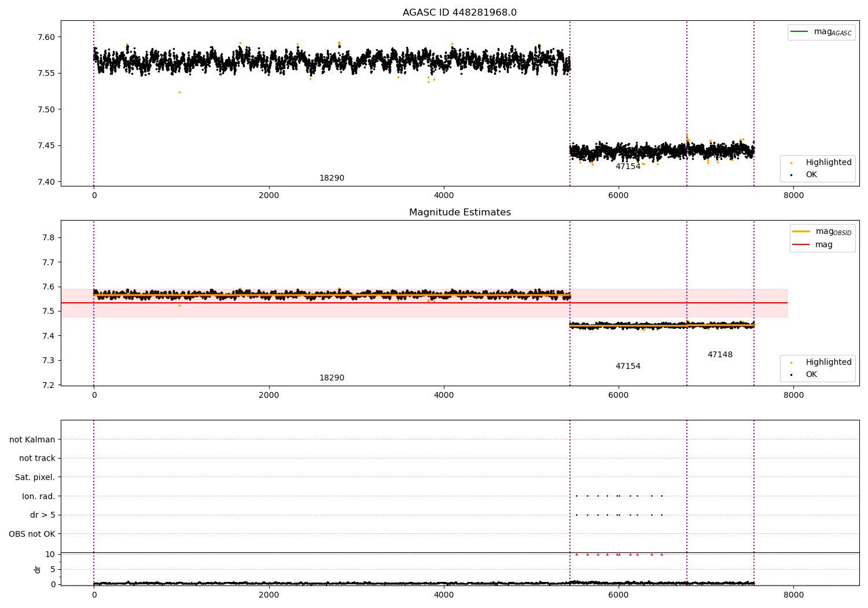
Task: Click the red 'mag' legend line sample
Action: click(801, 244)
